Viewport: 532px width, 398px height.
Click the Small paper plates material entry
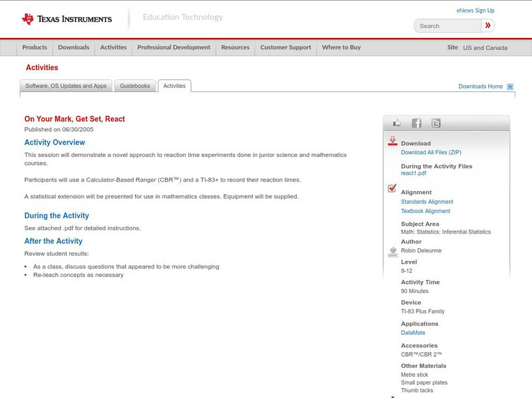(x=424, y=383)
